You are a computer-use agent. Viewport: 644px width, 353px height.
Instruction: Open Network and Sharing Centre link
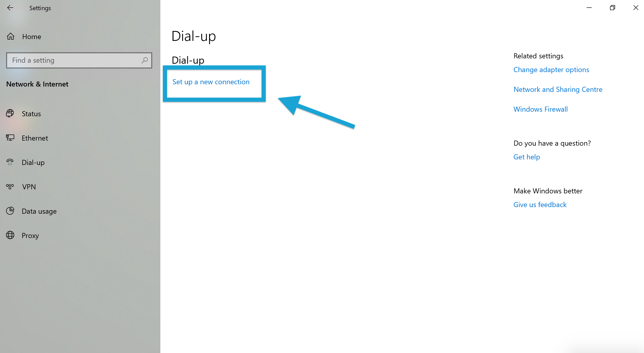[x=558, y=89]
